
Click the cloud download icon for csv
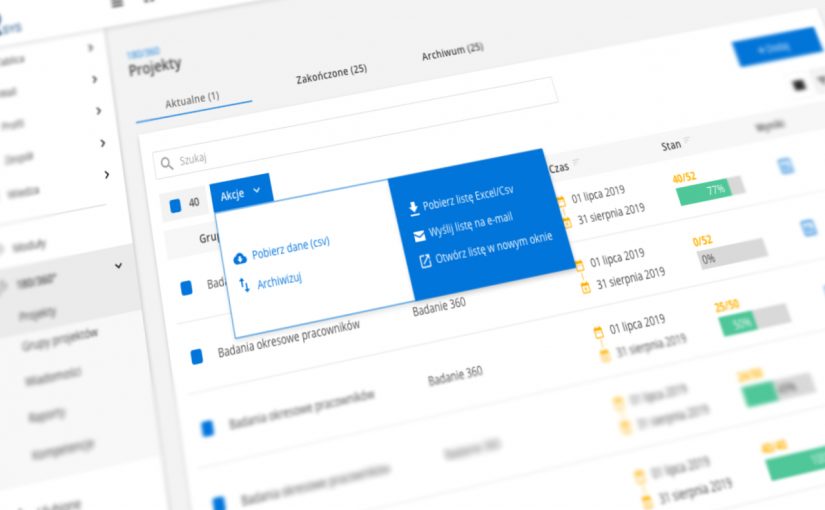click(240, 258)
